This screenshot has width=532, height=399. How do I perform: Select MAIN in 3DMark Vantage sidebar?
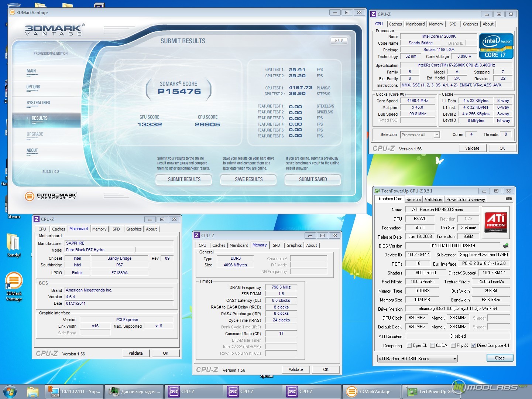click(x=31, y=71)
